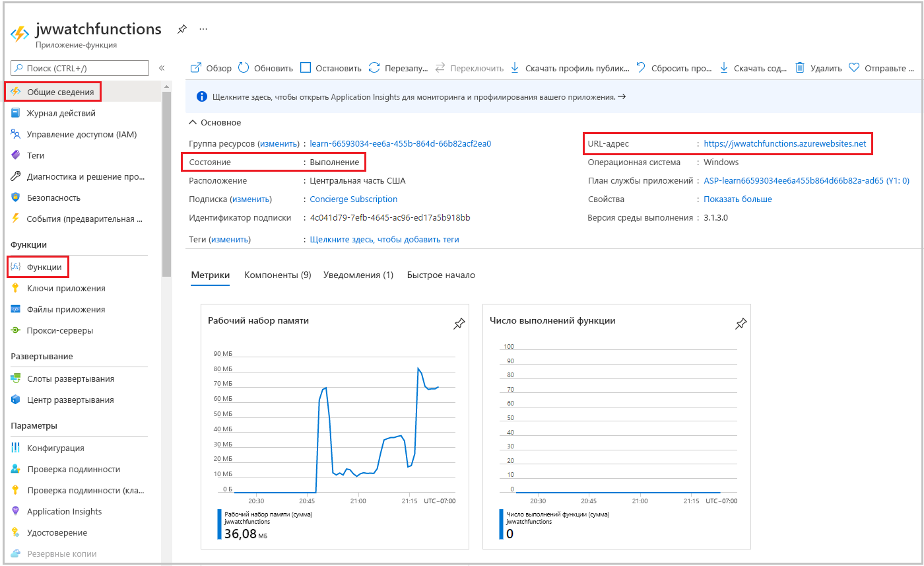
Task: Click the Удалить trash toolbar button
Action: [x=818, y=68]
